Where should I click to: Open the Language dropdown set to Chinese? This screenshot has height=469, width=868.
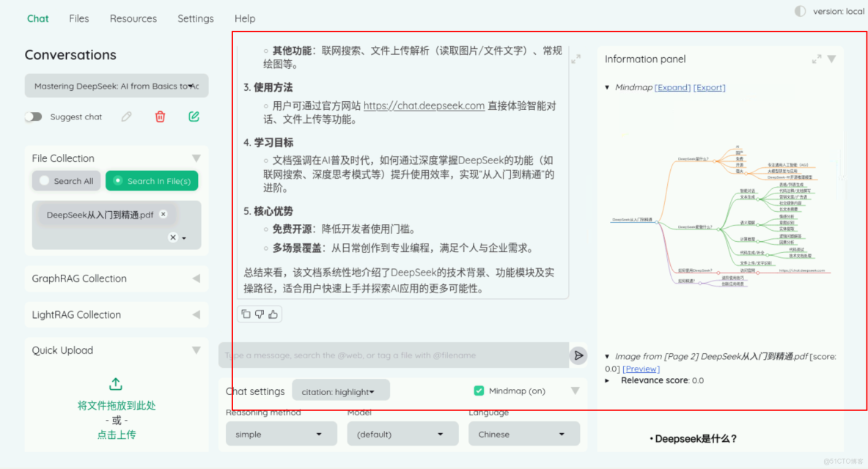(x=523, y=433)
